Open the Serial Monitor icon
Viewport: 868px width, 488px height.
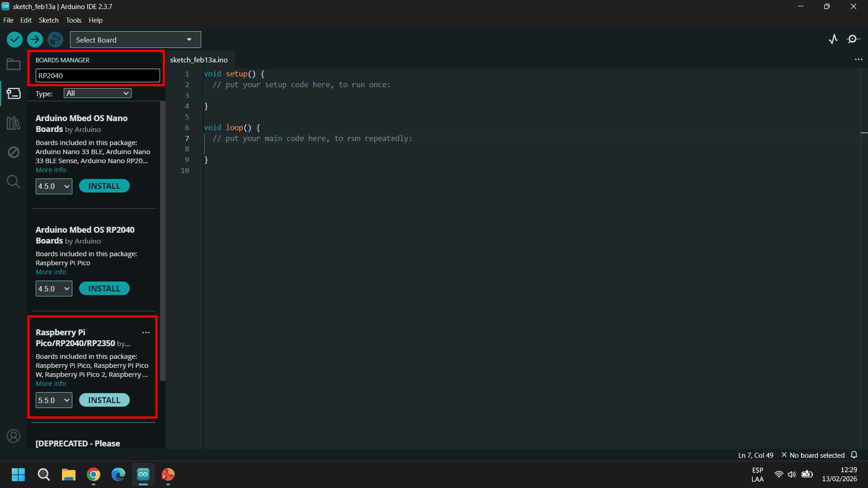click(853, 39)
